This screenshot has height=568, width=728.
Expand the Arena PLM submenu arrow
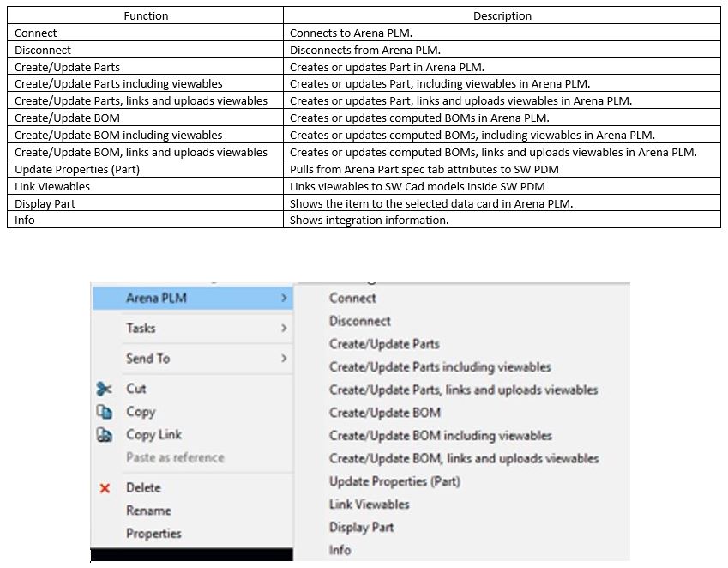[x=284, y=299]
